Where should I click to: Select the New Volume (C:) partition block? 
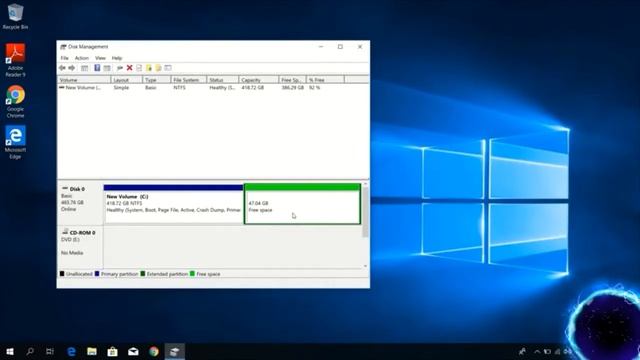coord(173,204)
